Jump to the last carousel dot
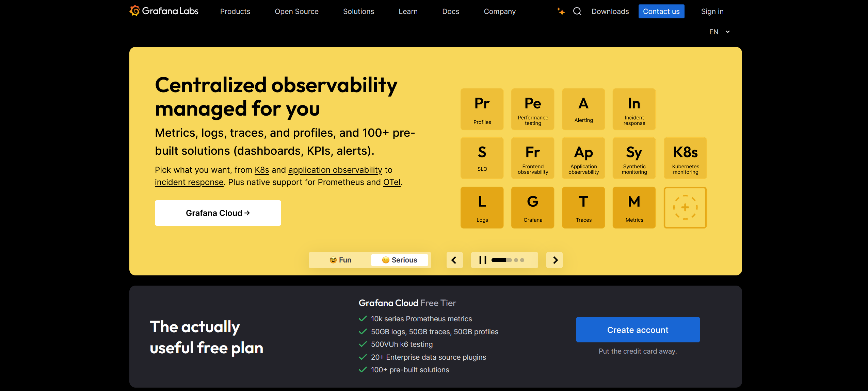The height and width of the screenshot is (391, 868). pos(522,260)
